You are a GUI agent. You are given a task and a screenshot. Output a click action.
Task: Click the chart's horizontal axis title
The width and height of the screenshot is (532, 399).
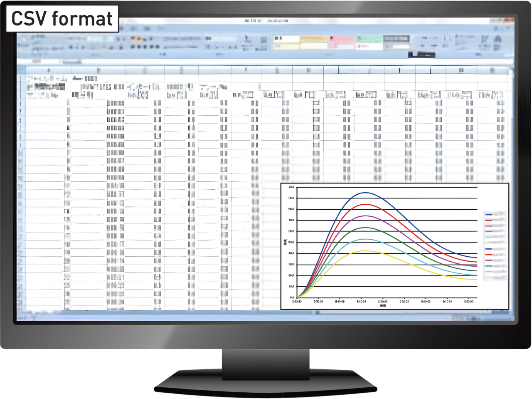383,306
